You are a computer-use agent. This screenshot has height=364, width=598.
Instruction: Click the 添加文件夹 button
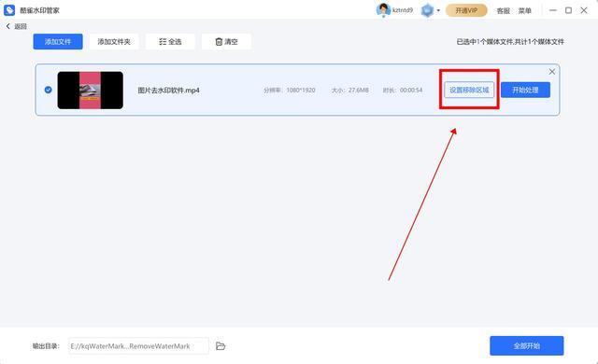[114, 41]
